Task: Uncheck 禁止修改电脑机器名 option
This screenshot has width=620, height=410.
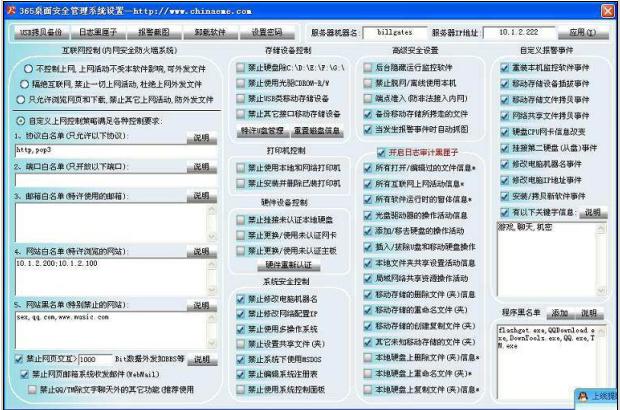Action: (241, 299)
